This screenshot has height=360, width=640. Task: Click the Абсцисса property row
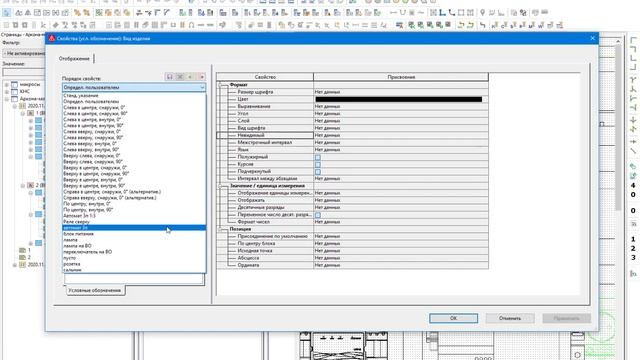(353, 258)
